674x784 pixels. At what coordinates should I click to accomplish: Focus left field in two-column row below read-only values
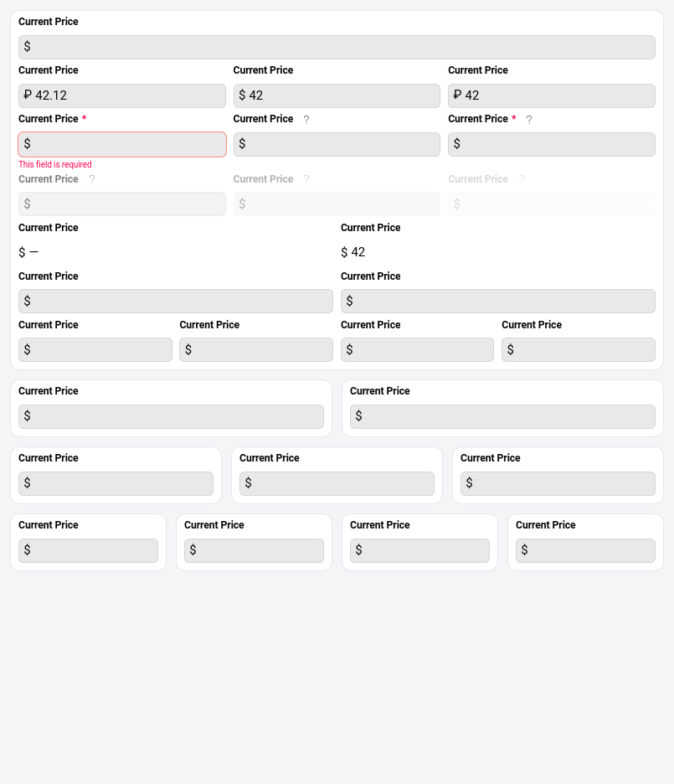tap(176, 301)
